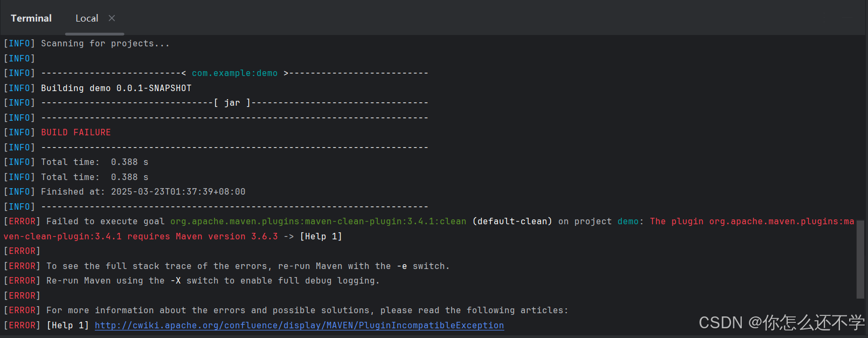Click the Building demo 0.0.1-SNAPSHOT line
The image size is (868, 338).
(116, 88)
